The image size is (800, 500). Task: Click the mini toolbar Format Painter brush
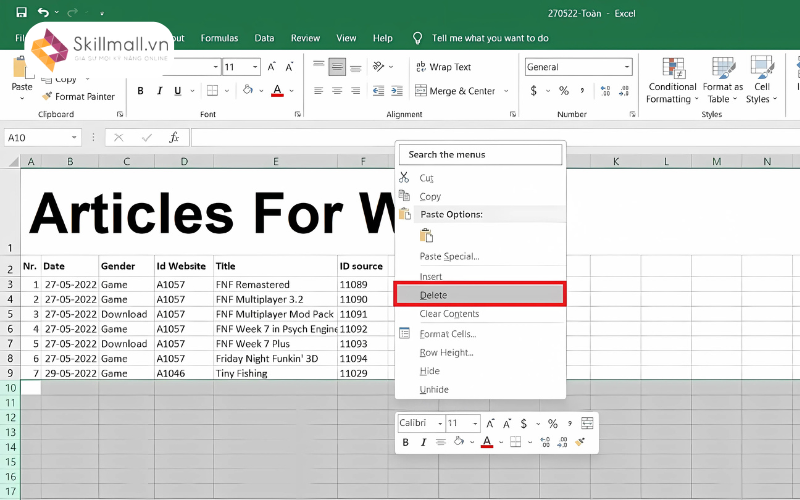579,442
